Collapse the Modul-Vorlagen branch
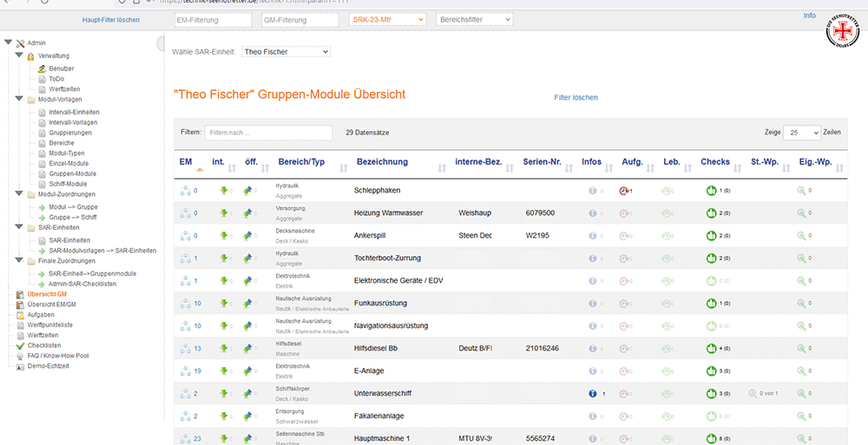The width and height of the screenshot is (868, 445). point(19,99)
